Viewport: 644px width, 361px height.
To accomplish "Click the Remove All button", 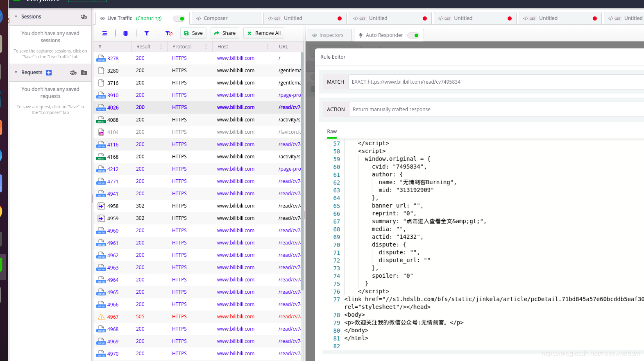I will click(x=264, y=33).
